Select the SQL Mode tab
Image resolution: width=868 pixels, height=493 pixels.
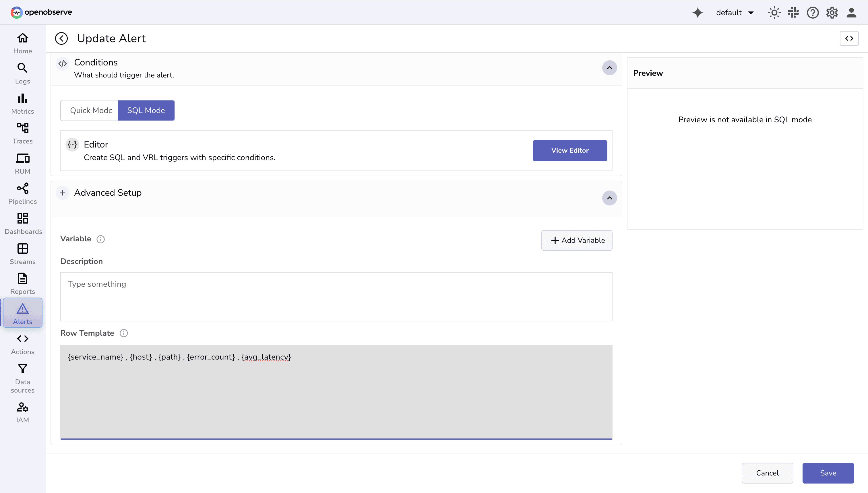146,110
